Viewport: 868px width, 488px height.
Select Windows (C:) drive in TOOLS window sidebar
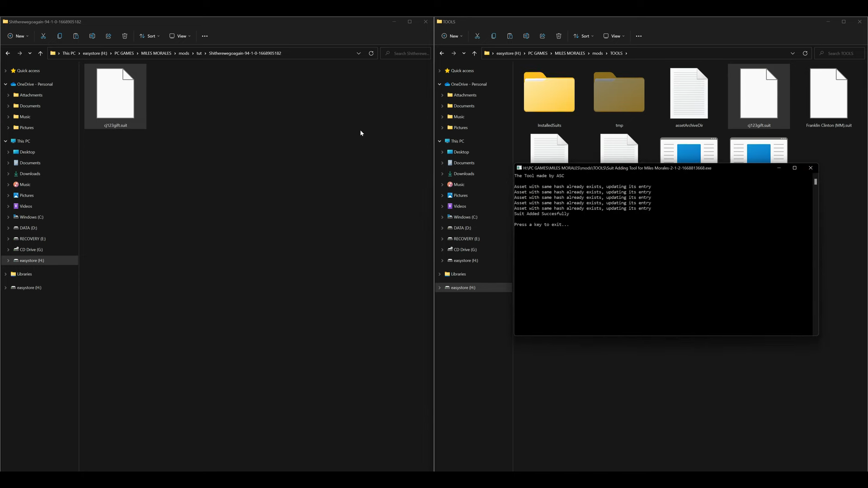(465, 217)
